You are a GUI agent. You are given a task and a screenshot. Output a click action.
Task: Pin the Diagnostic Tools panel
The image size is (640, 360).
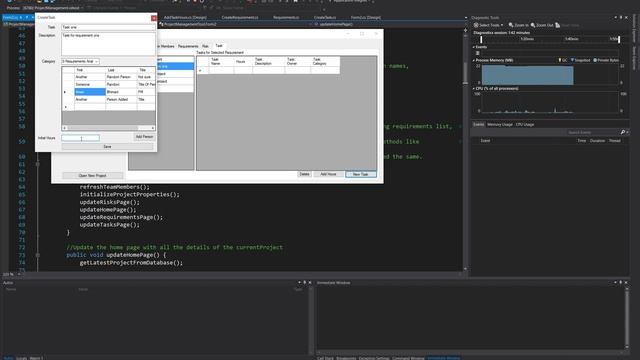point(621,18)
